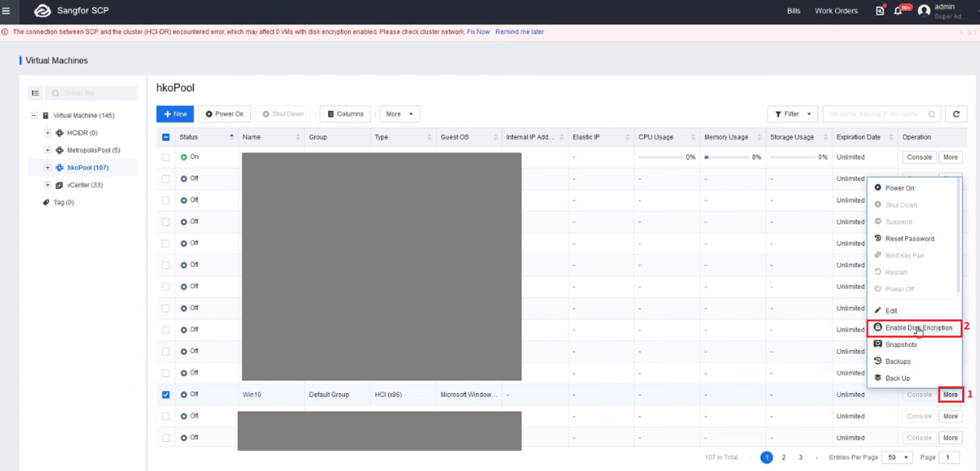Sort by CPU Usage column
Image resolution: width=980 pixels, height=471 pixels.
694,137
